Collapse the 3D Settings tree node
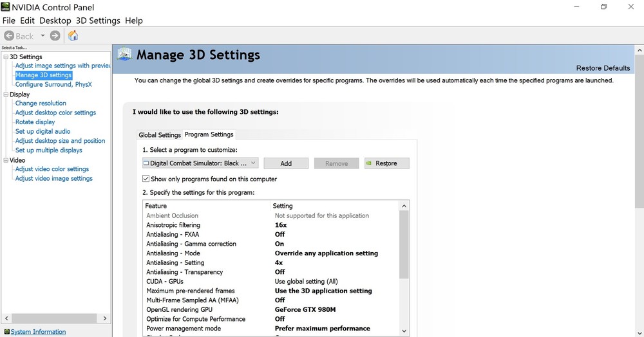 tap(6, 57)
